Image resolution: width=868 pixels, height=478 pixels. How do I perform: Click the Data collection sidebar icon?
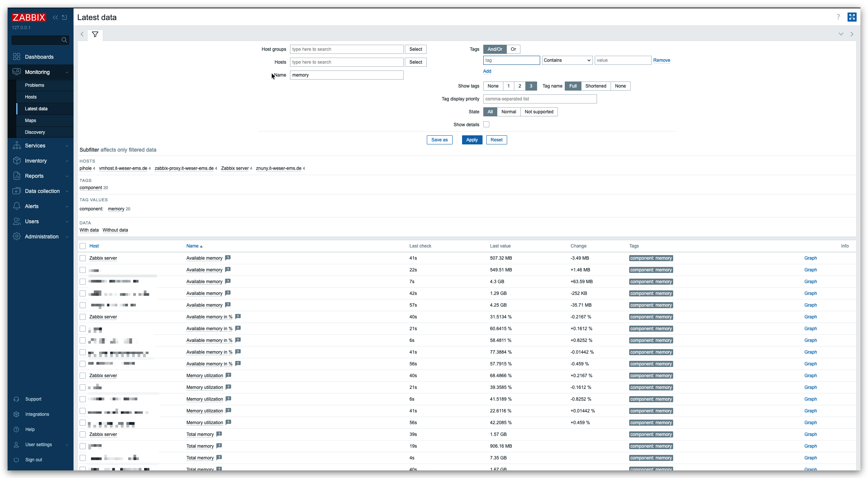point(17,191)
